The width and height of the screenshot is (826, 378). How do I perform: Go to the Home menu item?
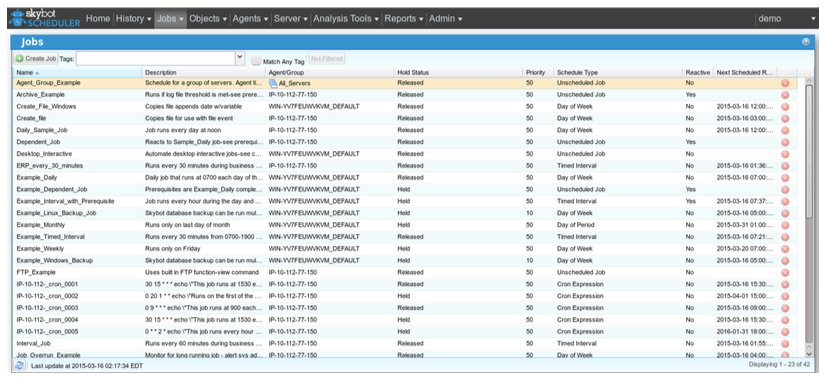tap(98, 18)
